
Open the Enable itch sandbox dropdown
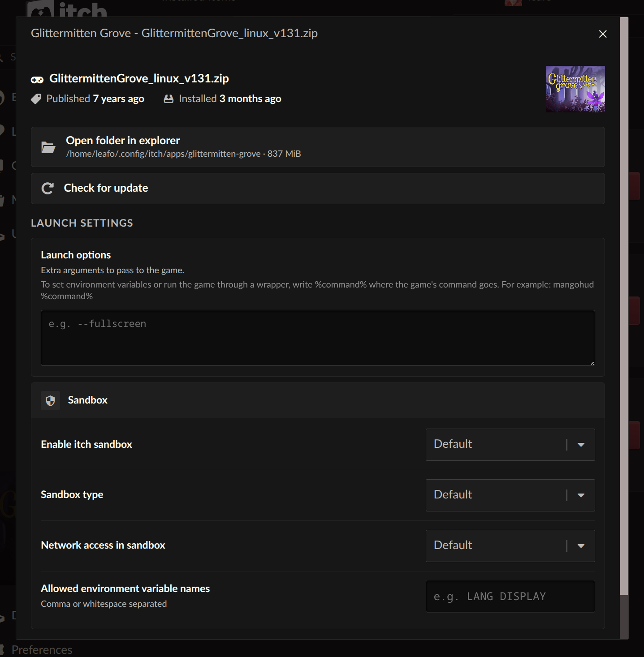[510, 445]
